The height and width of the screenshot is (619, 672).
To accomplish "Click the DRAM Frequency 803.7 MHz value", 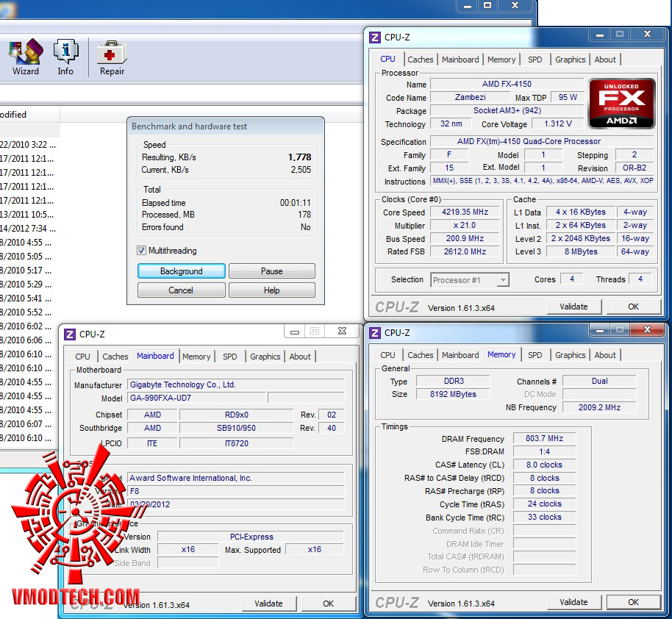I will (x=544, y=438).
